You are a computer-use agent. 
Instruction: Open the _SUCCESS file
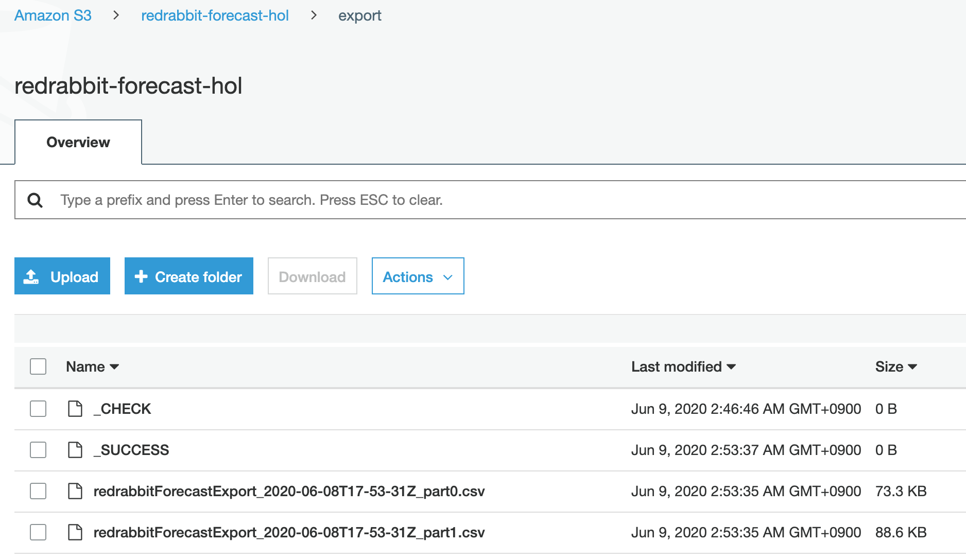[x=131, y=450]
